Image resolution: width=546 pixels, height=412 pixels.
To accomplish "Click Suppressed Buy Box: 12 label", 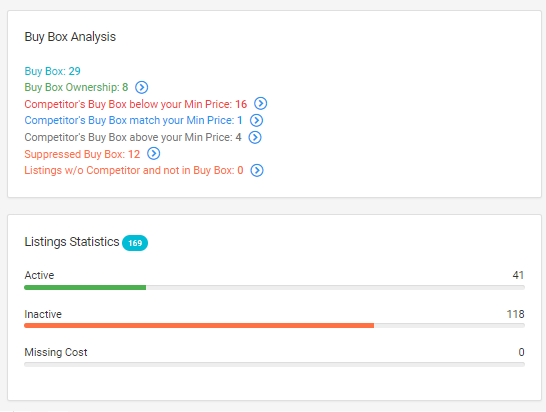I will (82, 154).
